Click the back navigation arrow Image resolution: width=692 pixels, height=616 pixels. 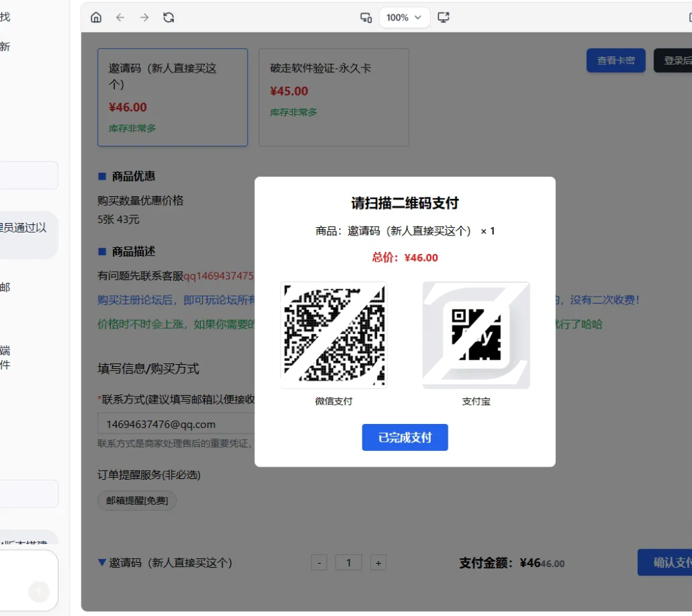click(119, 18)
